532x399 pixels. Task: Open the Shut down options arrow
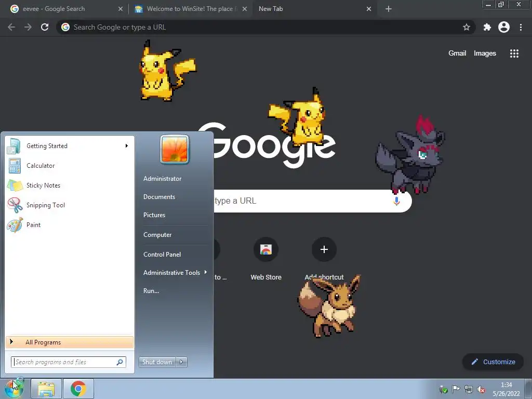pyautogui.click(x=181, y=362)
